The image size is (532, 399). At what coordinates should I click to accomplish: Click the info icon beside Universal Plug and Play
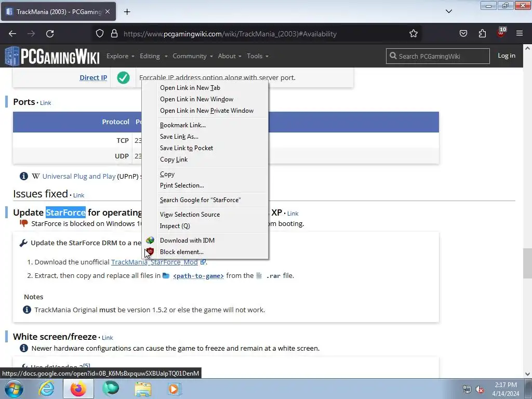tap(24, 176)
